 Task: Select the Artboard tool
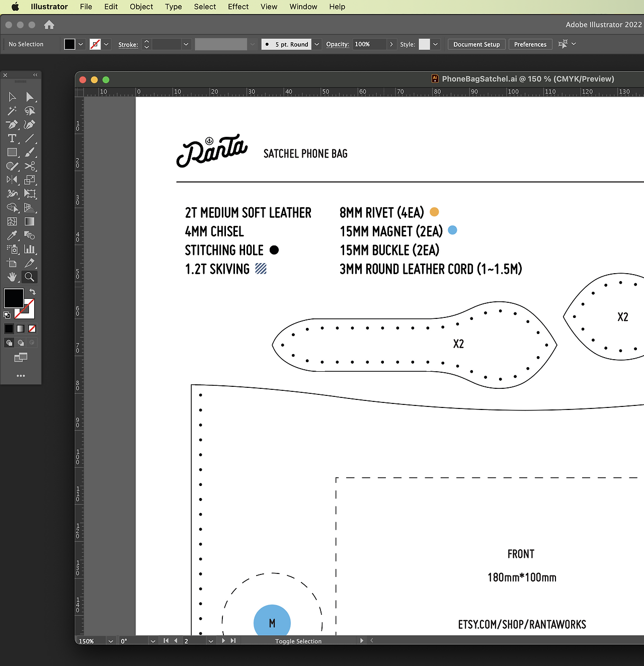(13, 263)
